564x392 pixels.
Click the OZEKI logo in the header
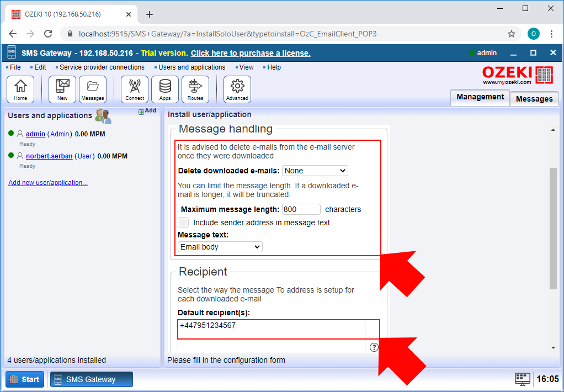click(x=518, y=75)
